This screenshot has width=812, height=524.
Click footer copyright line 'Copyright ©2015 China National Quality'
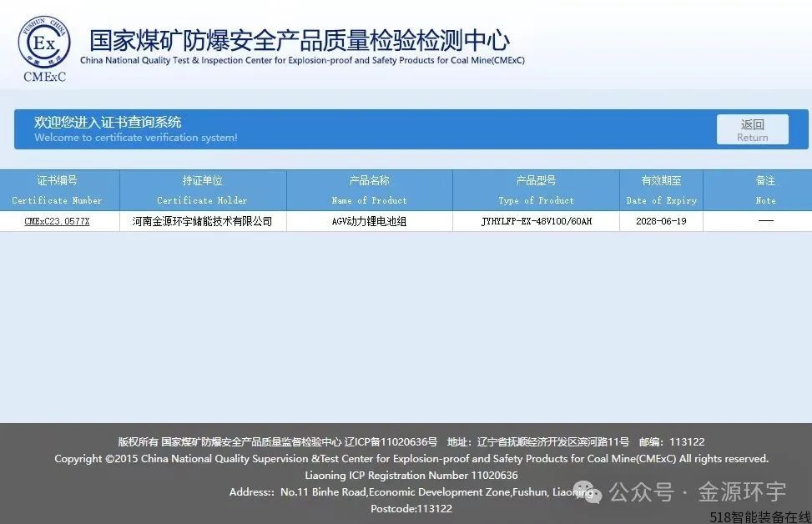[x=411, y=459]
